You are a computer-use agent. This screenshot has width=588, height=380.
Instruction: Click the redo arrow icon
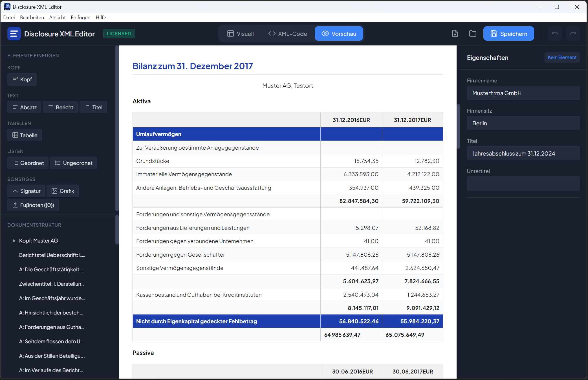pyautogui.click(x=573, y=34)
